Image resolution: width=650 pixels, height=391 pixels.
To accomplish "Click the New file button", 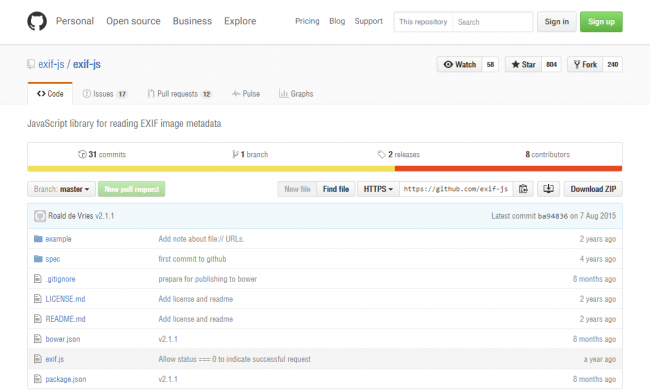I will click(297, 189).
